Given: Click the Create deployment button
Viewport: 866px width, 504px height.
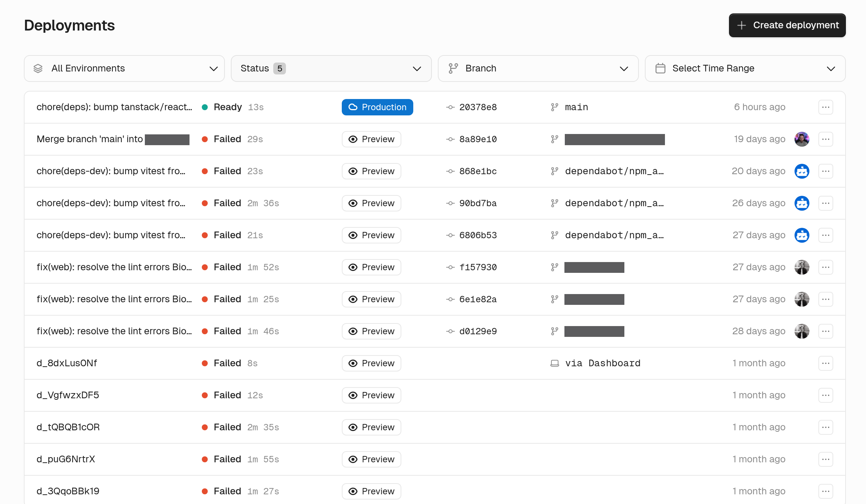Looking at the screenshot, I should 787,25.
